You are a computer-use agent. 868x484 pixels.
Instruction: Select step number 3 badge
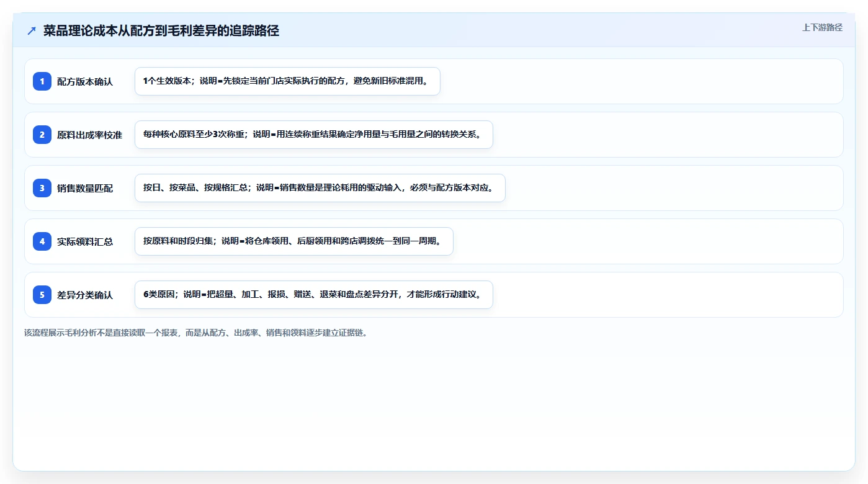coord(42,188)
